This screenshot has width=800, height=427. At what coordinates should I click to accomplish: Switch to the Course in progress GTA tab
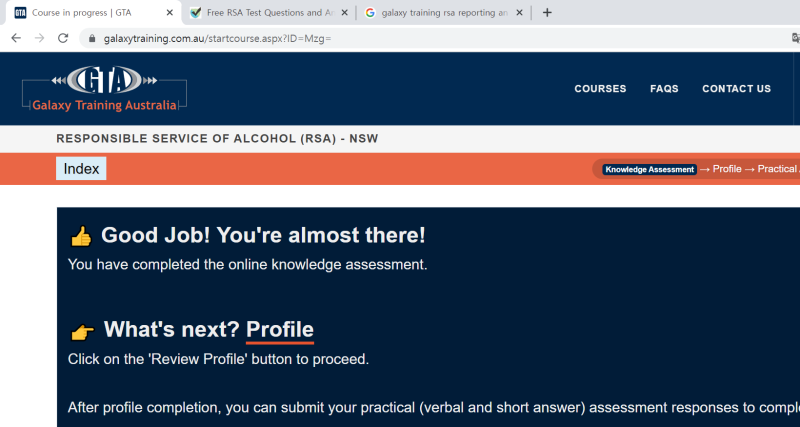click(93, 13)
